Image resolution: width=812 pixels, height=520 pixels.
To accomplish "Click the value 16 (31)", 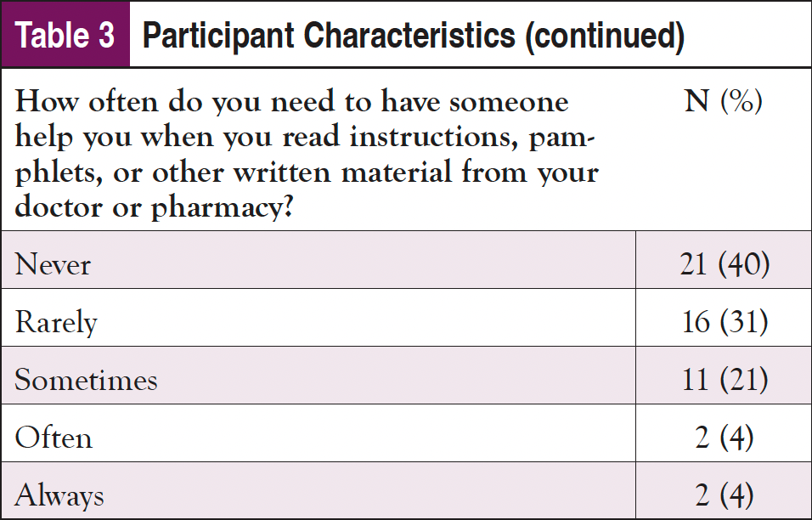I will pos(724,323).
